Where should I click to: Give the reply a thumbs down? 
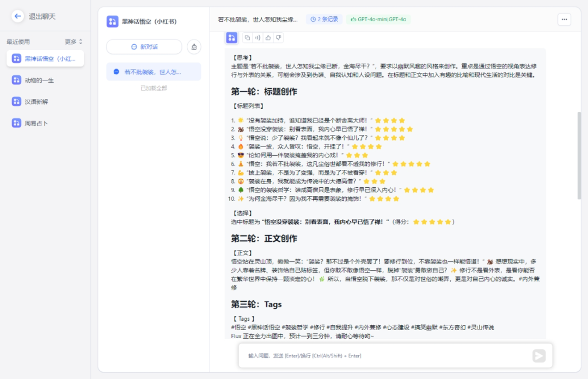tap(279, 38)
